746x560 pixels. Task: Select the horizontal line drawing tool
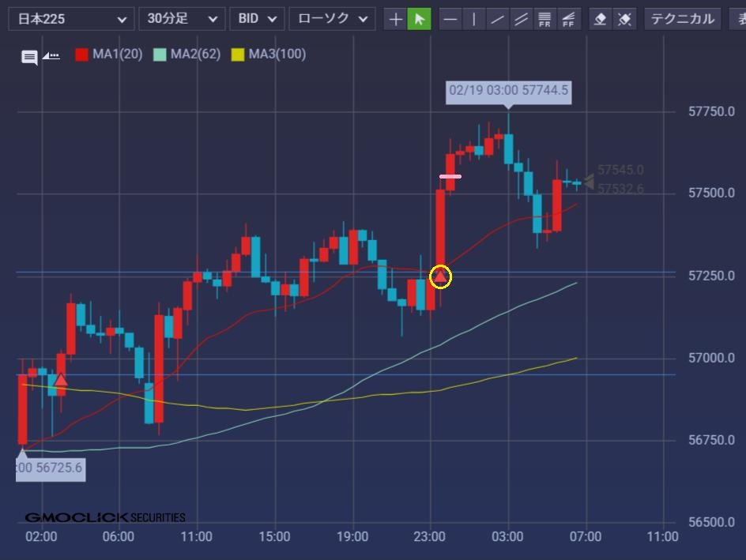(450, 19)
